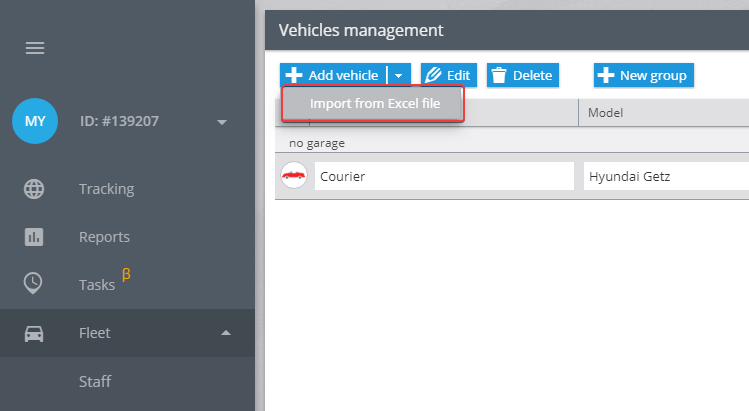Expand the account ID dropdown arrow
749x411 pixels.
[222, 122]
